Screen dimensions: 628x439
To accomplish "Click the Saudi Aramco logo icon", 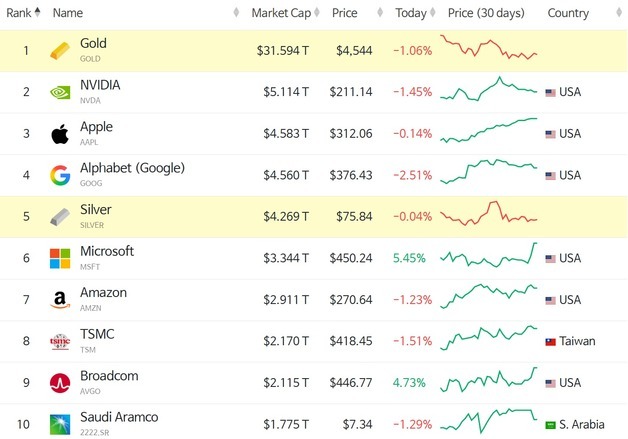I will 60,424.
